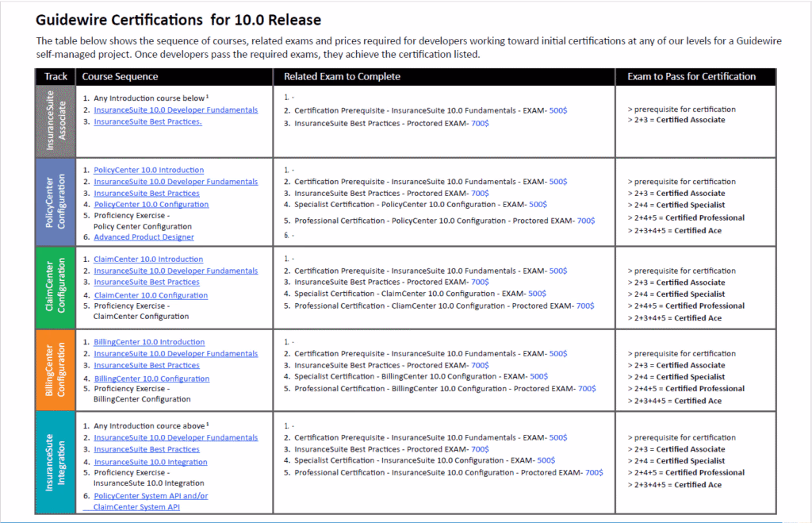Image resolution: width=812 pixels, height=523 pixels.
Task: Select the ClaimCenter Configuration track cell
Action: (56, 287)
